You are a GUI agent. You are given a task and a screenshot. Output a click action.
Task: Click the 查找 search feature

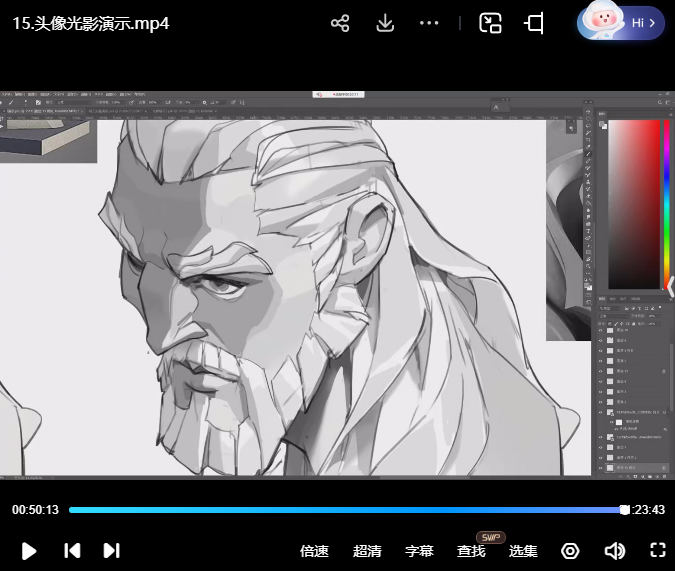pos(471,551)
